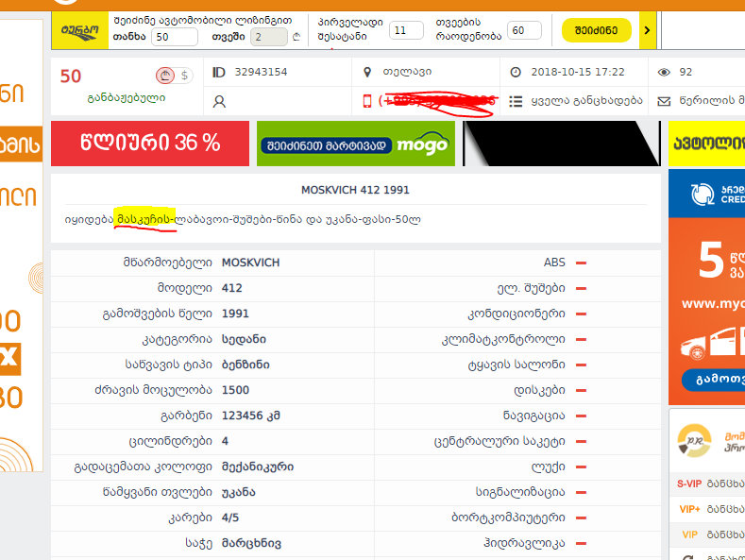Click the drive wheels value უკანა
This screenshot has height=560, width=745.
coord(239,492)
